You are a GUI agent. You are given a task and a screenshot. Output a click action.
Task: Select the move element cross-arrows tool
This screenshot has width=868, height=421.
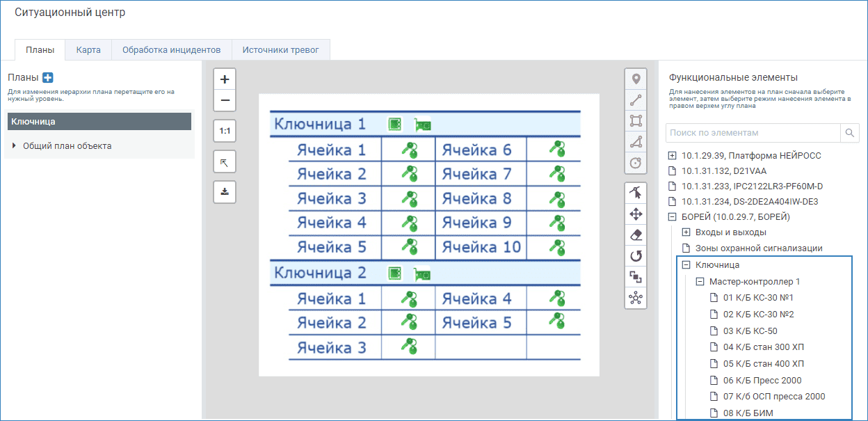pos(636,214)
